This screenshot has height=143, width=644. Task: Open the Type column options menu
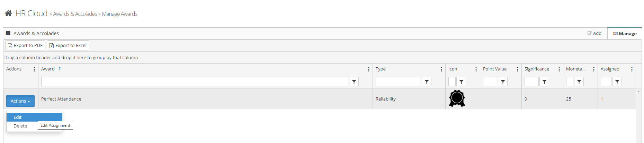point(441,69)
